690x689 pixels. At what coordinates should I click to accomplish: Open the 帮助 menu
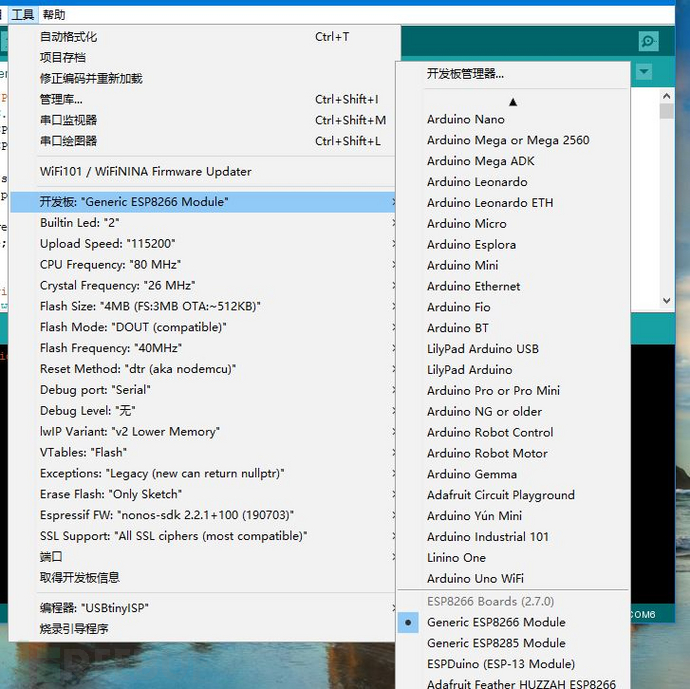pos(54,15)
